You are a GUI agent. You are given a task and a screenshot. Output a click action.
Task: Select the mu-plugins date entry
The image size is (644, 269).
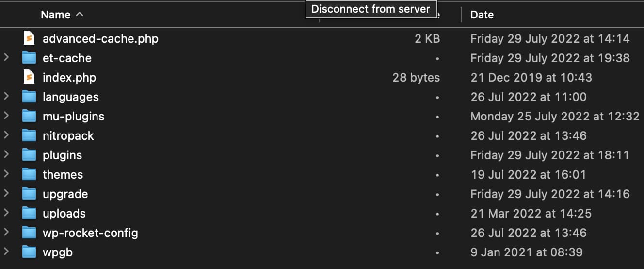(555, 116)
